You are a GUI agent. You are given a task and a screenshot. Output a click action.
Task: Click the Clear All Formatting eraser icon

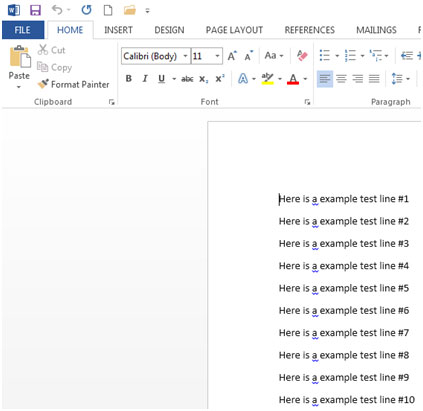tap(302, 56)
